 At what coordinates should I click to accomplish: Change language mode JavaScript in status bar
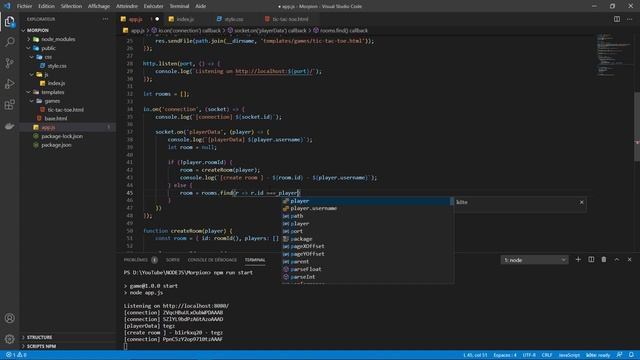(569, 355)
